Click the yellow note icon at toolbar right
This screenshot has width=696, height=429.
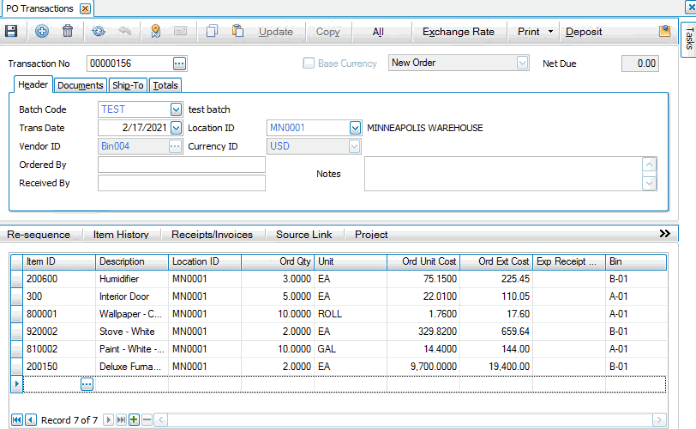click(665, 31)
